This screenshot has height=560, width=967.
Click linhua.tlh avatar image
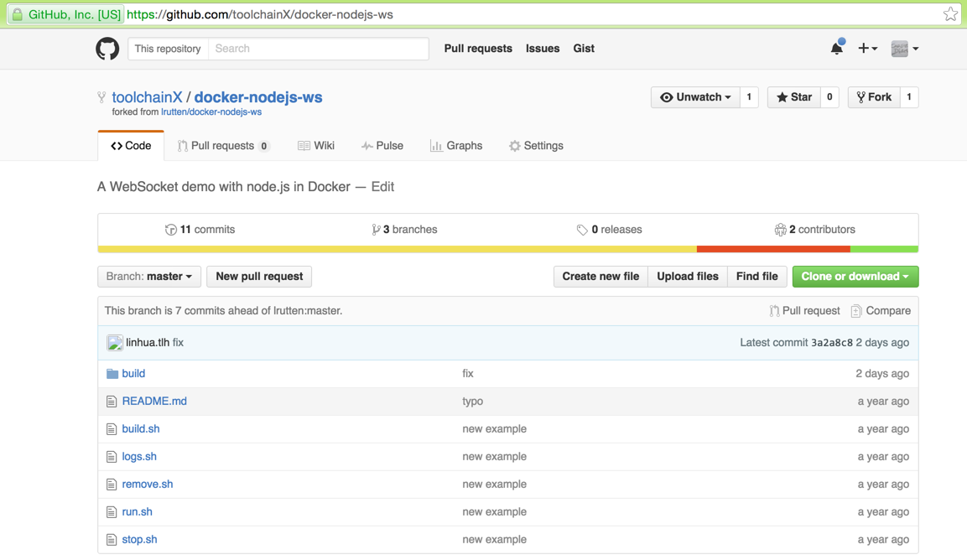[x=115, y=343]
